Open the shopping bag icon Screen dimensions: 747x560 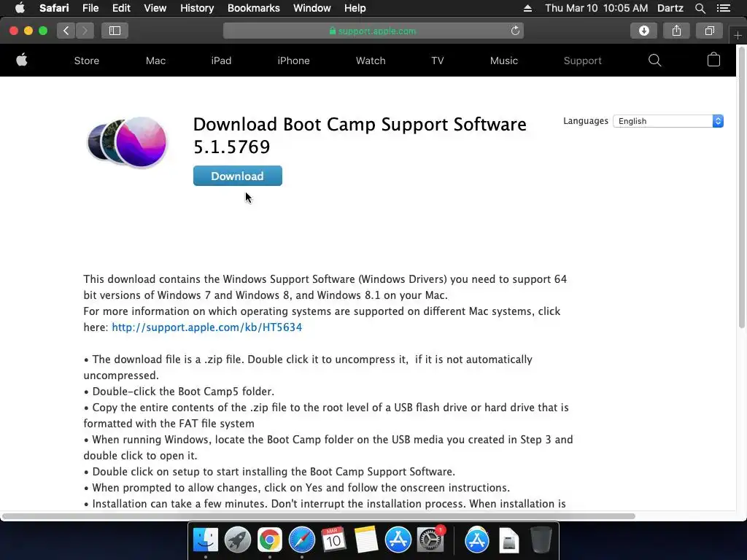click(x=713, y=60)
